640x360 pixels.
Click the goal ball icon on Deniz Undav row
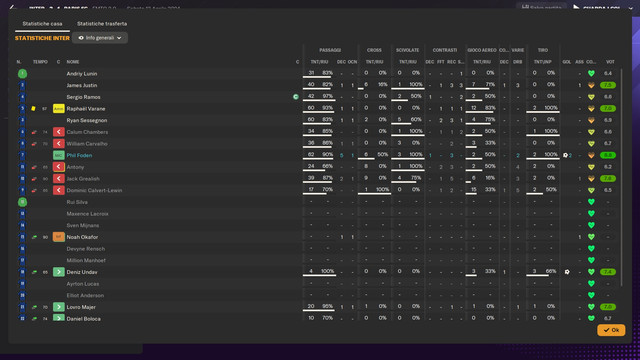pos(567,272)
